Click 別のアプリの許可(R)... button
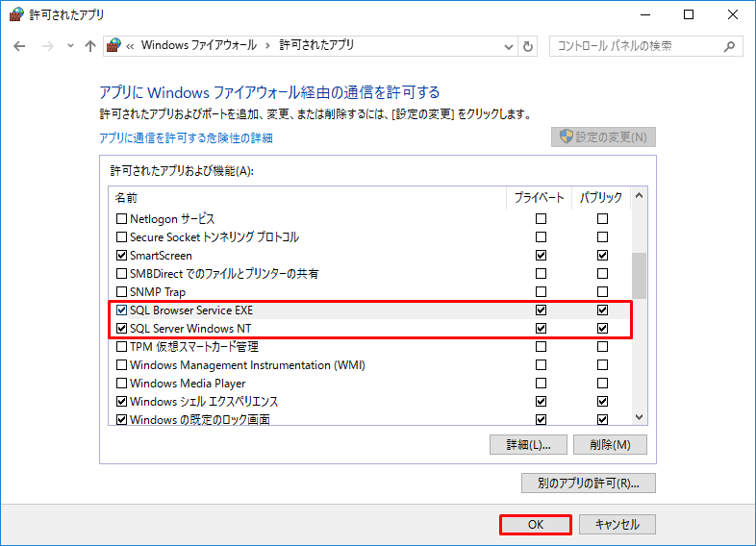 pyautogui.click(x=589, y=484)
